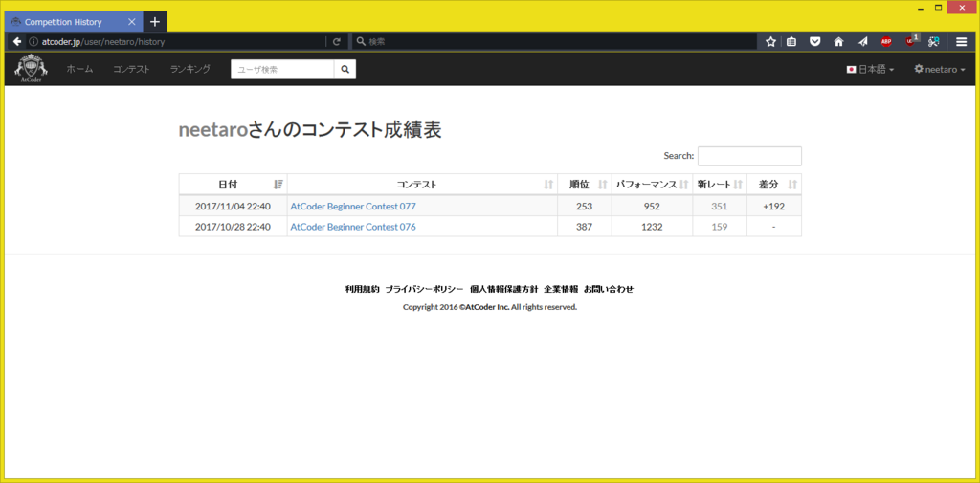Open the Firefox hamburger menu
980x483 pixels.
[x=961, y=42]
